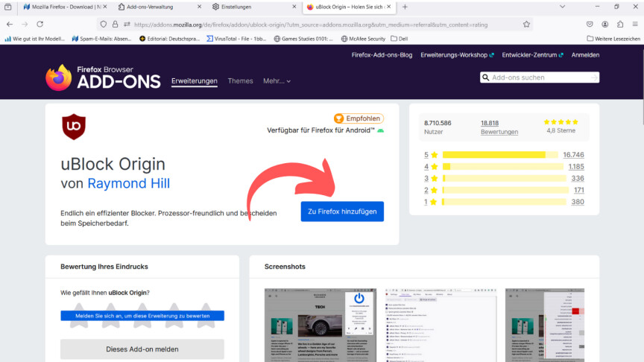Open the third screenshot thumbnail
The width and height of the screenshot is (644, 362).
pyautogui.click(x=545, y=325)
